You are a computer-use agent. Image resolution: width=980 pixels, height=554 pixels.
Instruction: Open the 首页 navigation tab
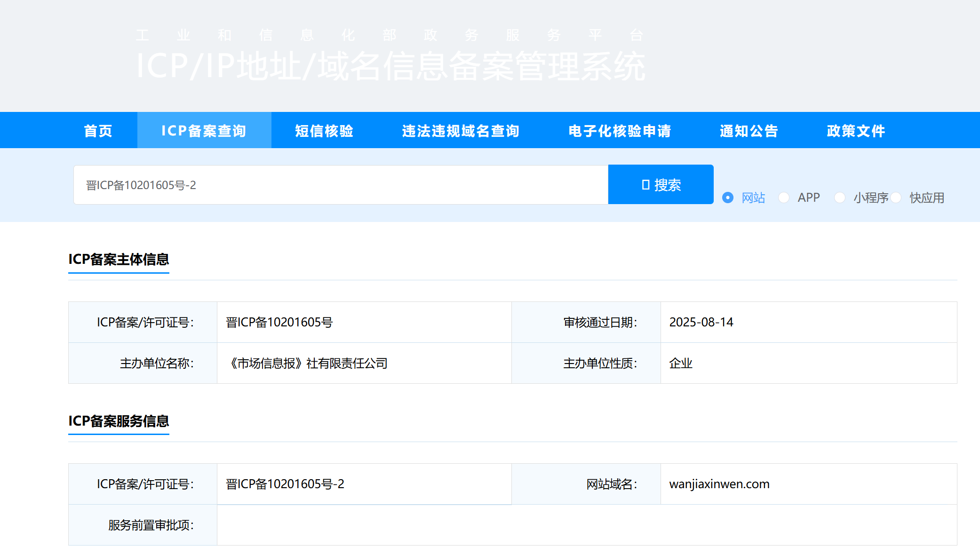[98, 131]
